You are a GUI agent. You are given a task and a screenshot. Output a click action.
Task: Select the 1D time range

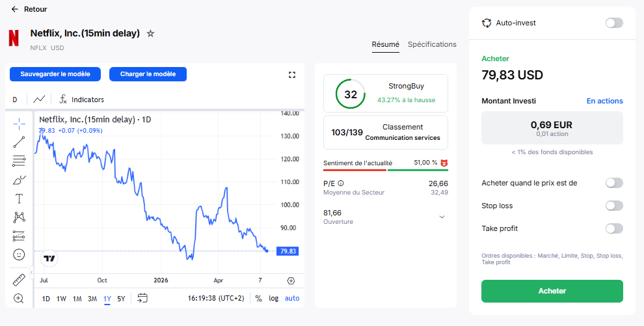[x=46, y=299]
